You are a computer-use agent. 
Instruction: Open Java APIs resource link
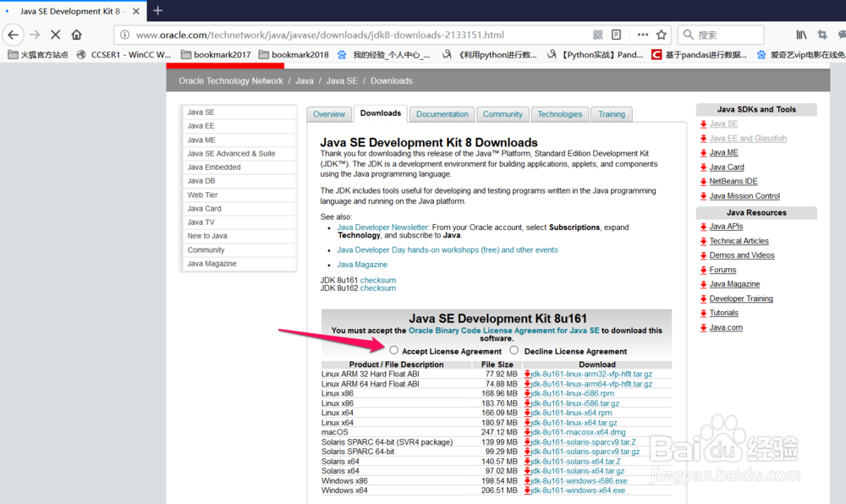click(726, 227)
